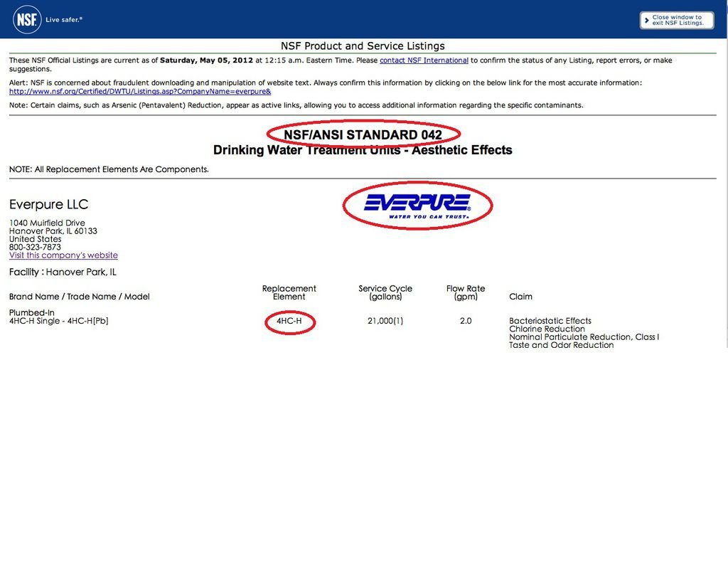Click the phone number 800-323-7873
This screenshot has height=562, width=728.
point(36,247)
